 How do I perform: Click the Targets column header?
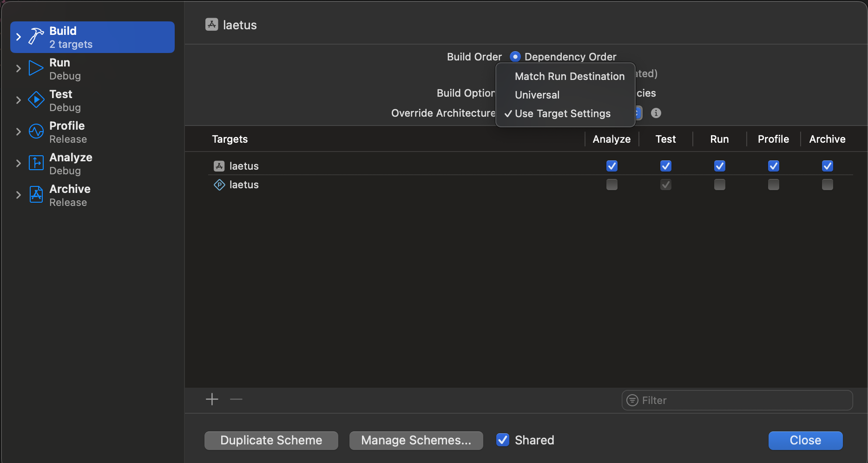[230, 139]
